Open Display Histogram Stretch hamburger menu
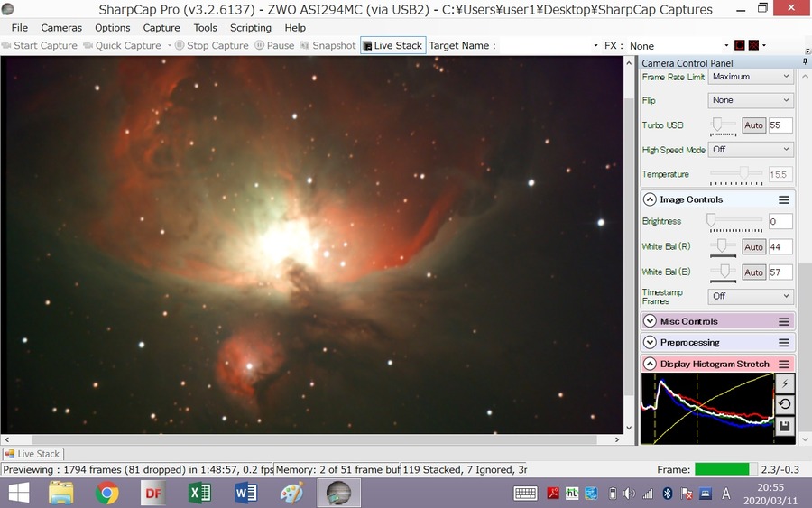The image size is (812, 508). 784,364
